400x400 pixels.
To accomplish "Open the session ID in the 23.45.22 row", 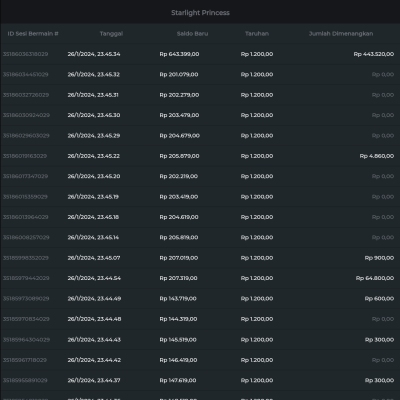I will tap(25, 156).
